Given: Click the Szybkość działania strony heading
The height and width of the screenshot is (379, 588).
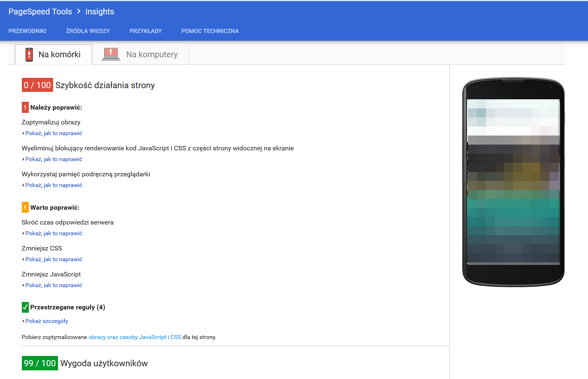Looking at the screenshot, I should (105, 85).
